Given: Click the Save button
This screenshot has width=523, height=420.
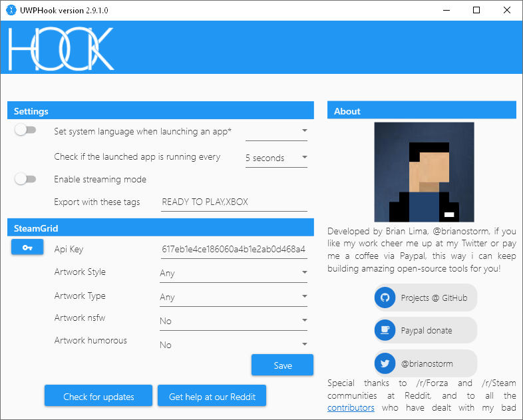Looking at the screenshot, I should [283, 365].
